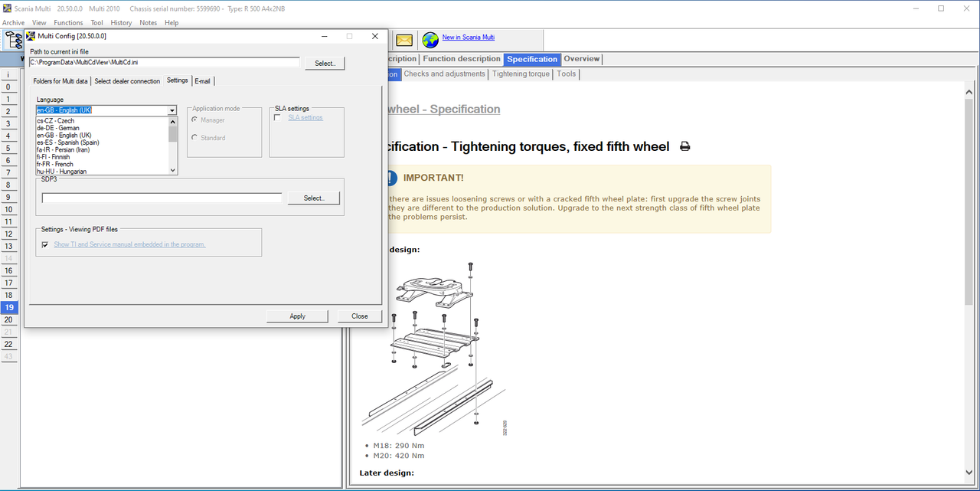
Task: Select main group 0 in the sidebar
Action: pyautogui.click(x=8, y=87)
